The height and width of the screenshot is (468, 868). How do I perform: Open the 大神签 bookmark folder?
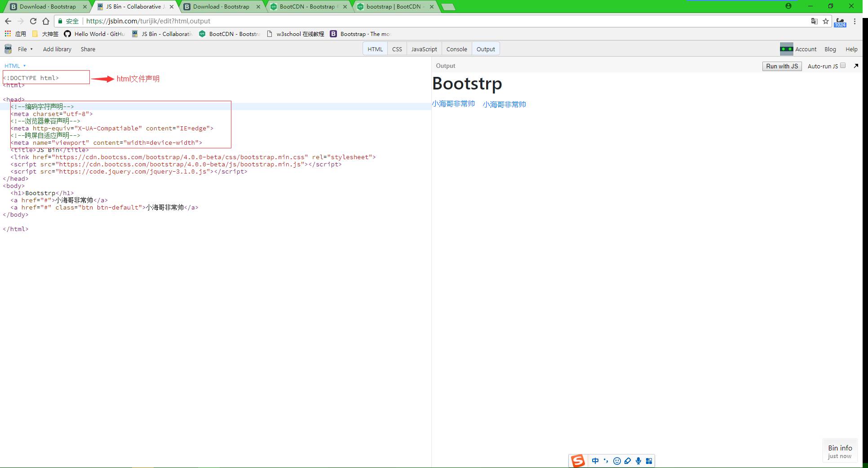coord(45,34)
